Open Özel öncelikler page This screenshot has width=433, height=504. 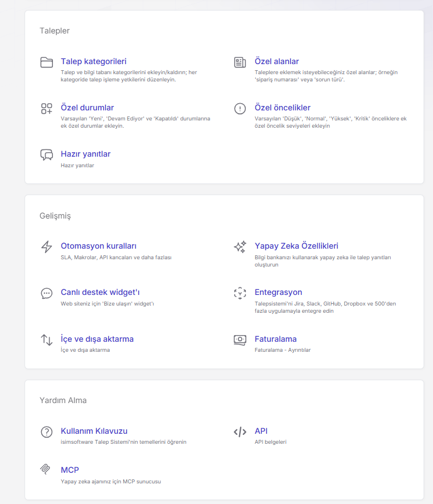(x=283, y=108)
